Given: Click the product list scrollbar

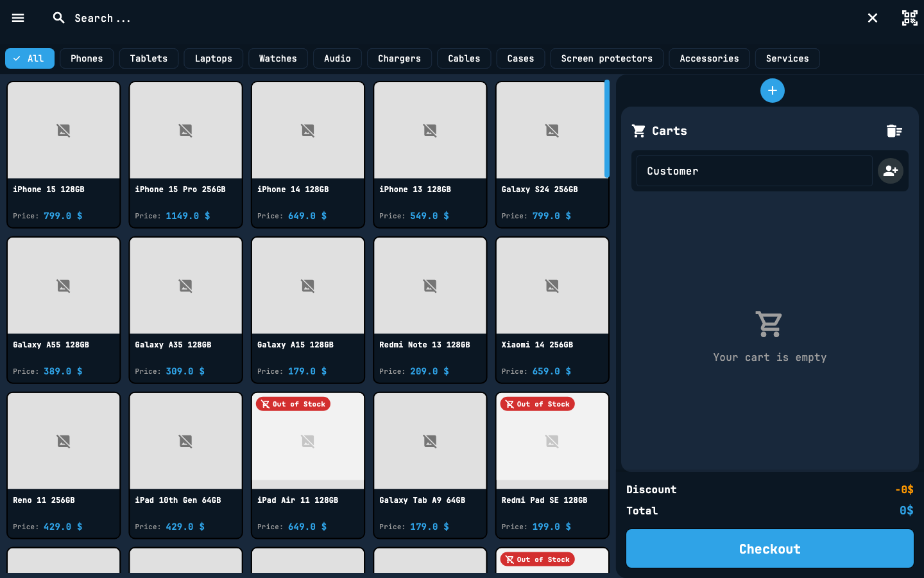Looking at the screenshot, I should coord(606,128).
